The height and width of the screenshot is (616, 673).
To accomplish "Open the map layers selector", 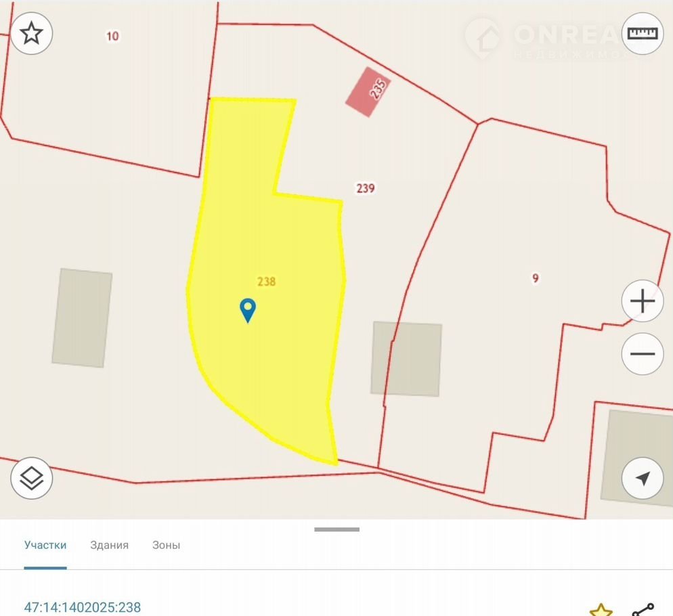I will 31,478.
